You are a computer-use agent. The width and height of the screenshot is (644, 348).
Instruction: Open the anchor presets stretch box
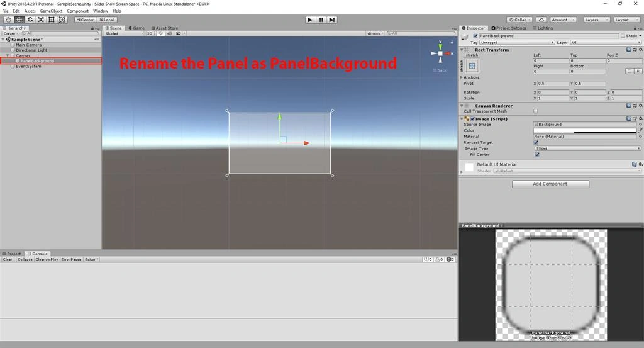click(472, 65)
